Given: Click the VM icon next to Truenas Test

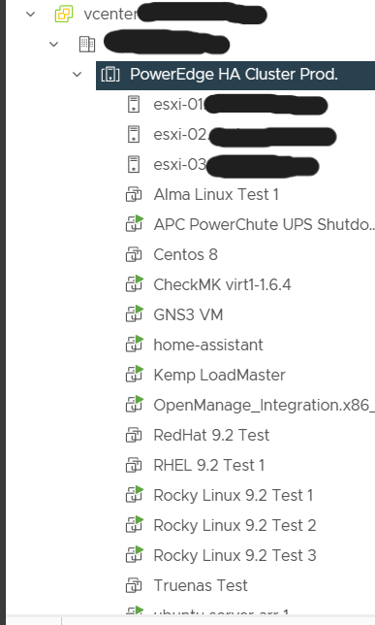Looking at the screenshot, I should 134,586.
